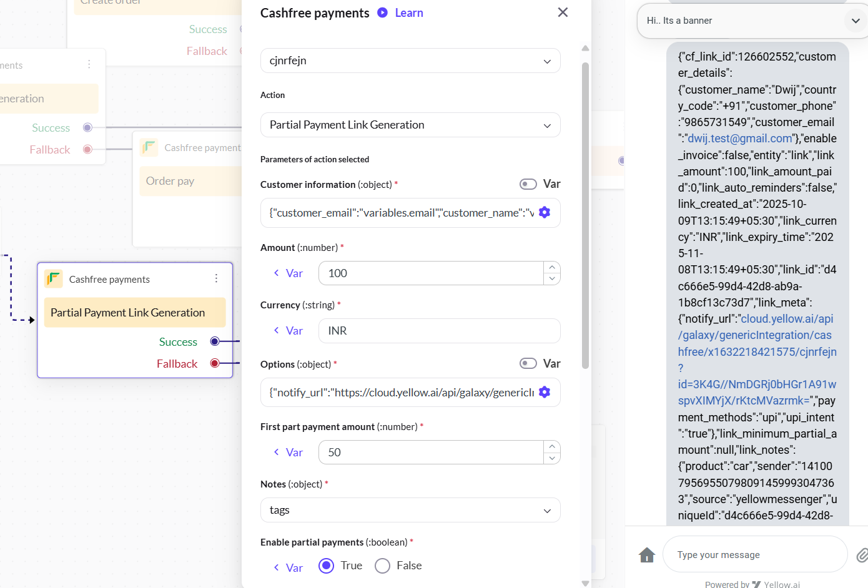
Task: Collapse the chat banner chevron
Action: coord(856,21)
